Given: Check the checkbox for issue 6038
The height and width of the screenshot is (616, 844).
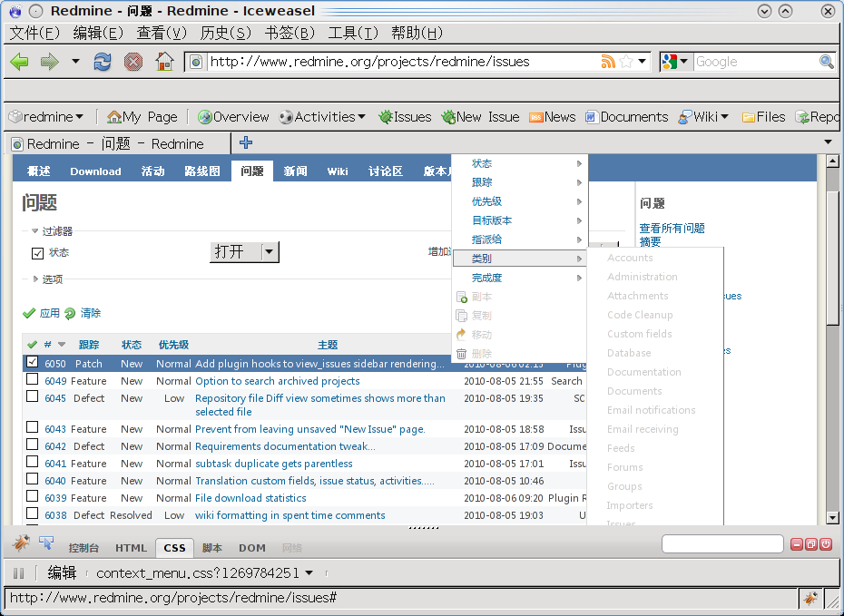Looking at the screenshot, I should point(33,513).
